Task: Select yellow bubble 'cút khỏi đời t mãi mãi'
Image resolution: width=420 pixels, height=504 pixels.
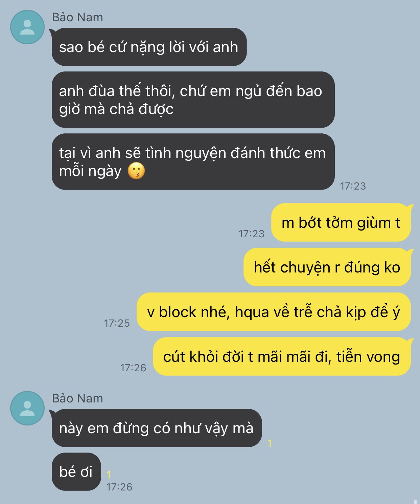Action: coord(282,356)
